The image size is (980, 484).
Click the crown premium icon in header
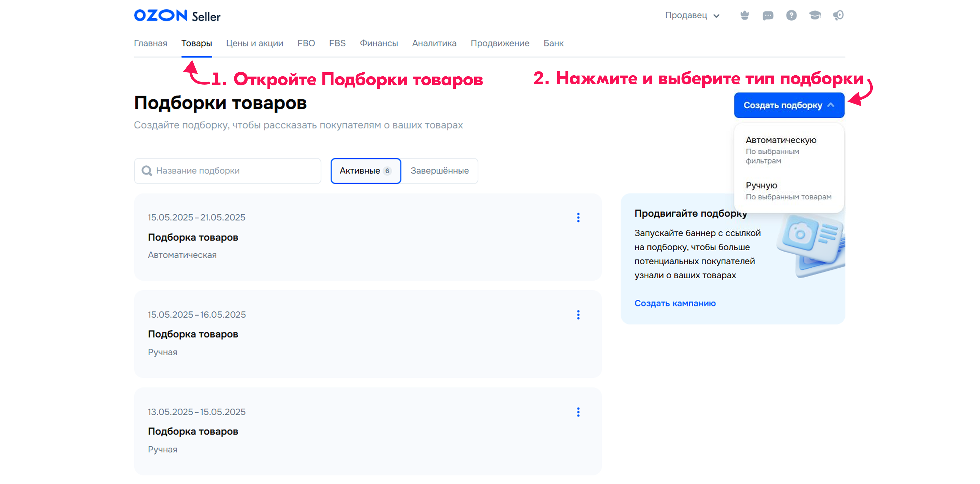(745, 15)
